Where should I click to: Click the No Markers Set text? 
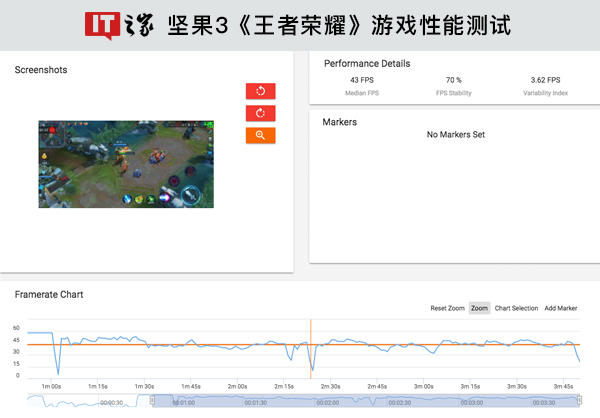pos(455,134)
